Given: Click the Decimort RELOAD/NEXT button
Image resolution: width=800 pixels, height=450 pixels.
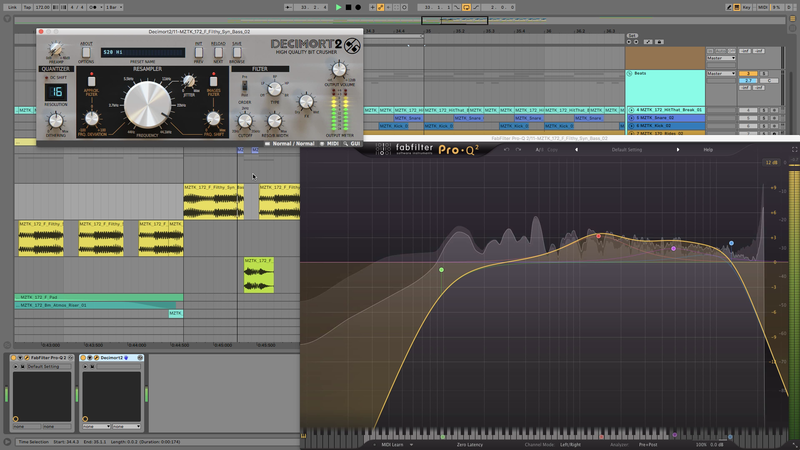Looking at the screenshot, I should (x=218, y=52).
